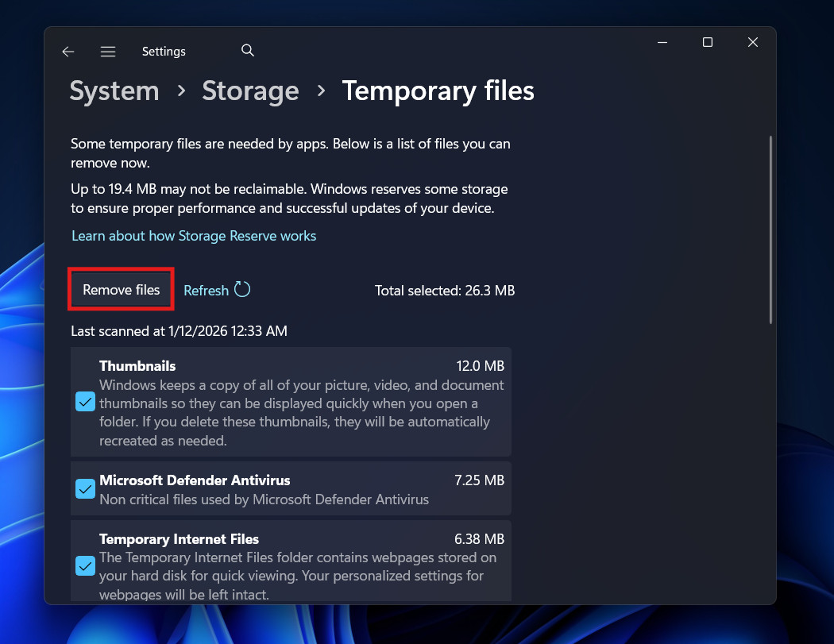The height and width of the screenshot is (644, 834).
Task: Navigate to System via breadcrumb
Action: (x=114, y=91)
